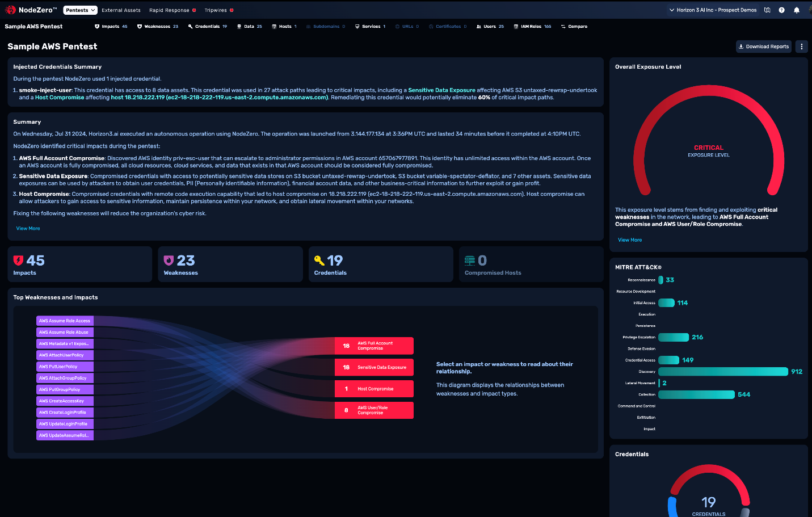Image resolution: width=812 pixels, height=517 pixels.
Task: Select AWS User/Role Compromise impact
Action: click(x=374, y=410)
